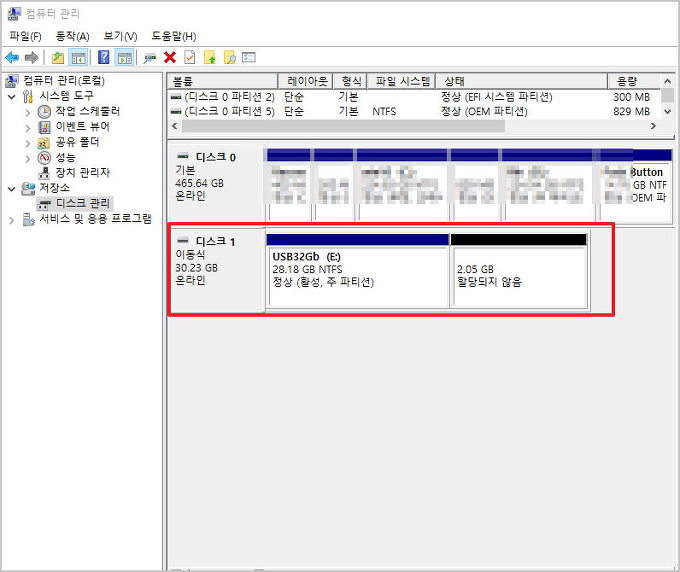Image resolution: width=680 pixels, height=572 pixels.
Task: Click the 파일 시스템 column header
Action: coord(400,81)
